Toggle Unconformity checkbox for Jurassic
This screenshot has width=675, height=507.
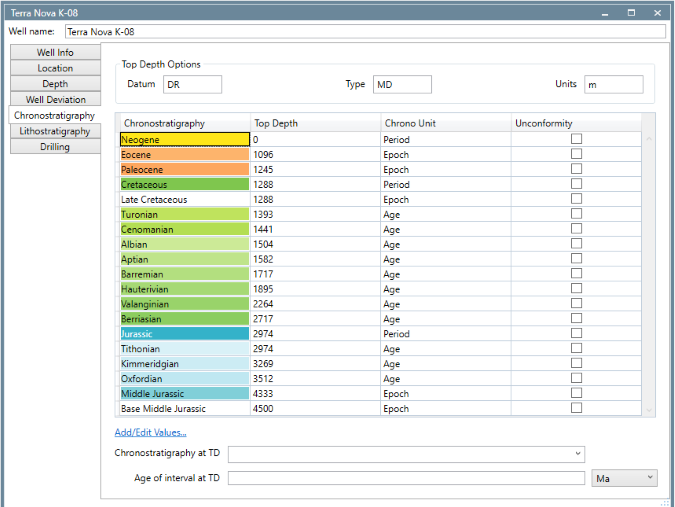[576, 333]
